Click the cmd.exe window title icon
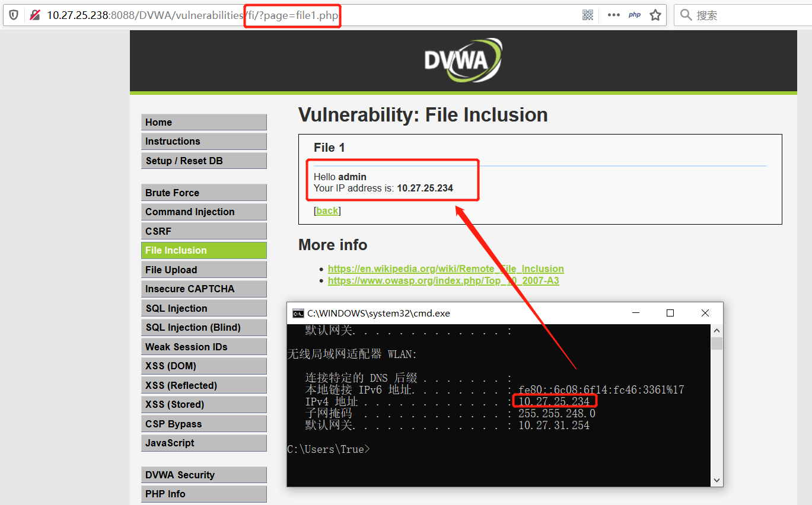This screenshot has width=812, height=505. tap(298, 313)
